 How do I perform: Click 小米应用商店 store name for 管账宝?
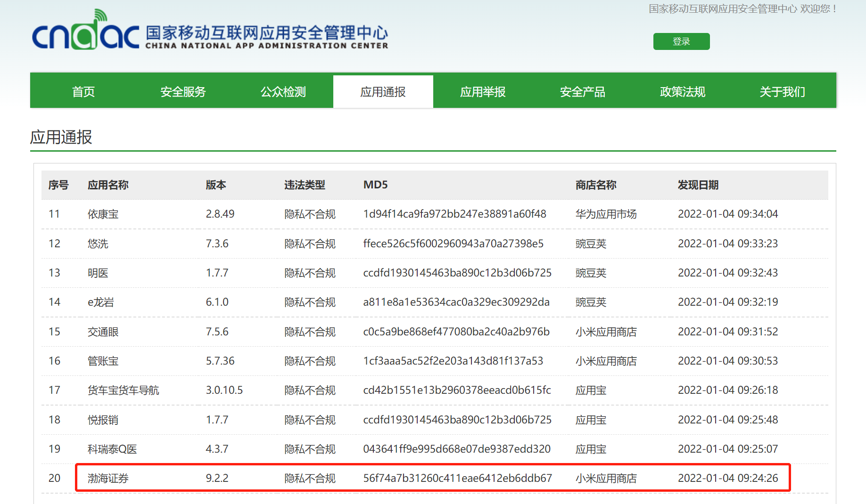click(x=605, y=361)
